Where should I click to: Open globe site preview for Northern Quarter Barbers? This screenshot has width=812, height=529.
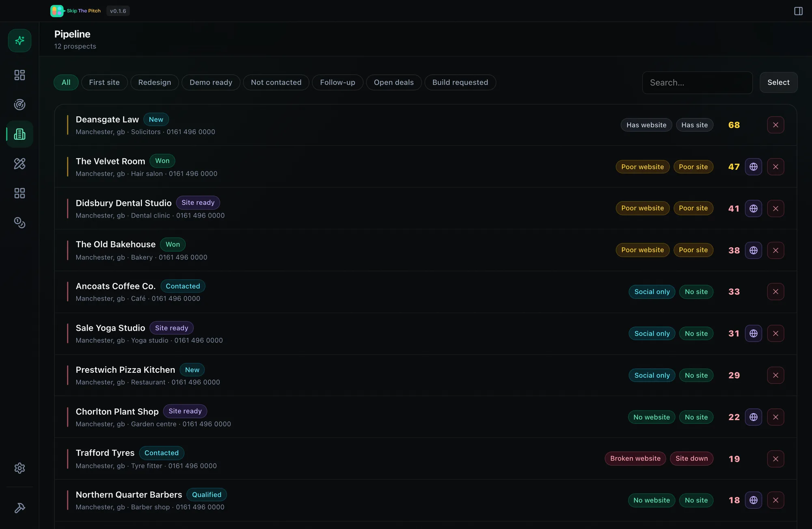pos(754,501)
